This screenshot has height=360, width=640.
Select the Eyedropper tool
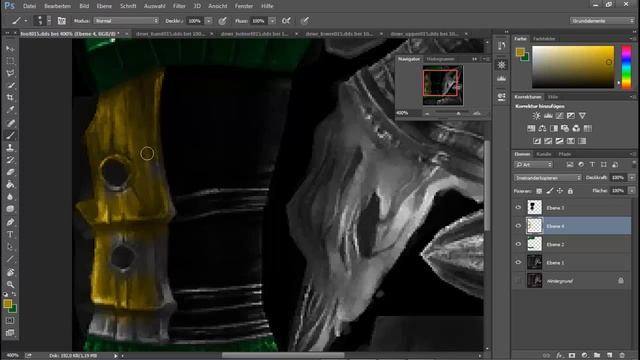[x=10, y=110]
